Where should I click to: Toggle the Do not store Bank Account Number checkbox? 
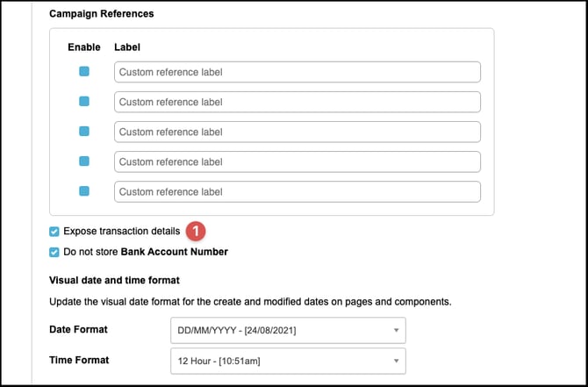[x=54, y=252]
